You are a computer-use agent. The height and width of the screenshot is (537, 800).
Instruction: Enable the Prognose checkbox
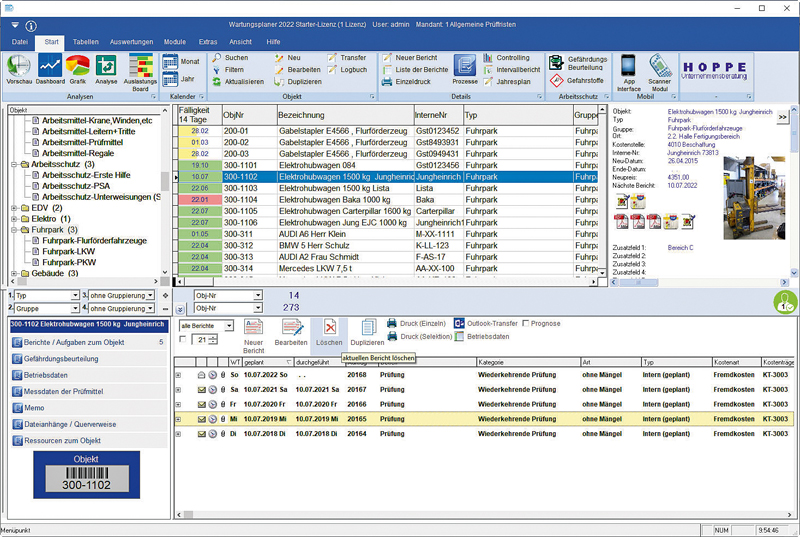525,324
